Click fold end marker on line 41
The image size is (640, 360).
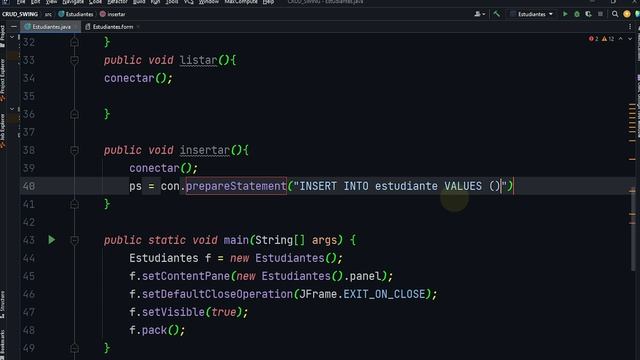pos(74,204)
